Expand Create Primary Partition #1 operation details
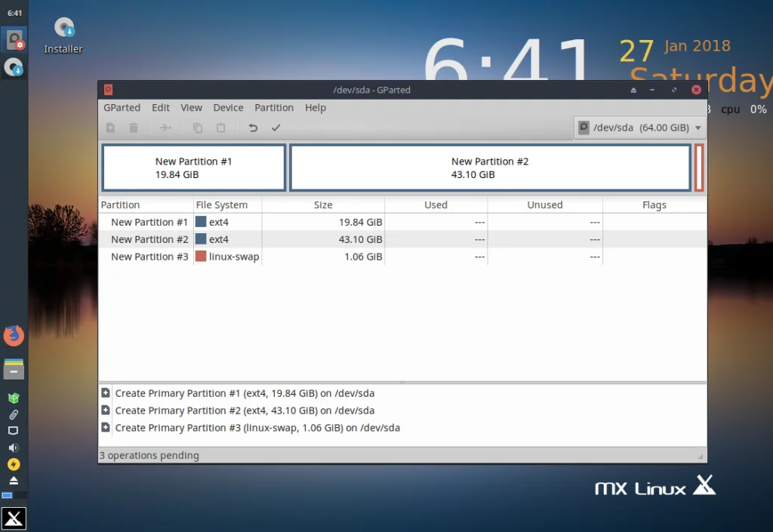 tap(106, 393)
